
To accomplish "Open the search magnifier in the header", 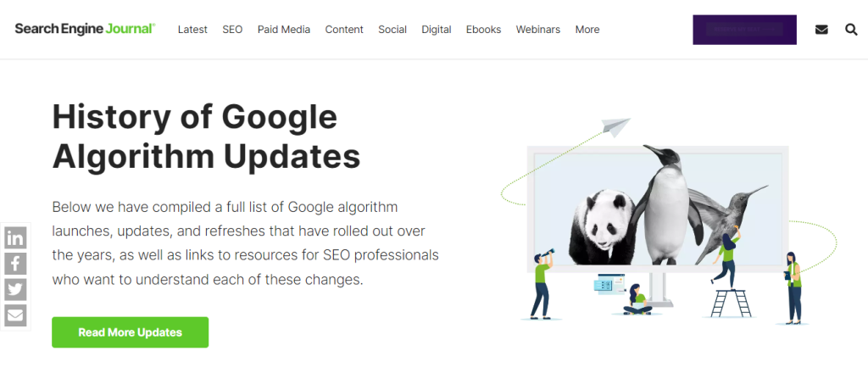I will (x=851, y=30).
